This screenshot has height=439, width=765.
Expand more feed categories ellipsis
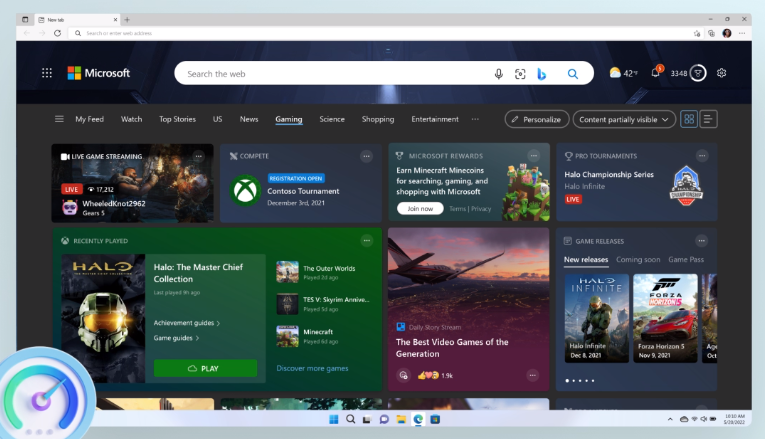475,119
